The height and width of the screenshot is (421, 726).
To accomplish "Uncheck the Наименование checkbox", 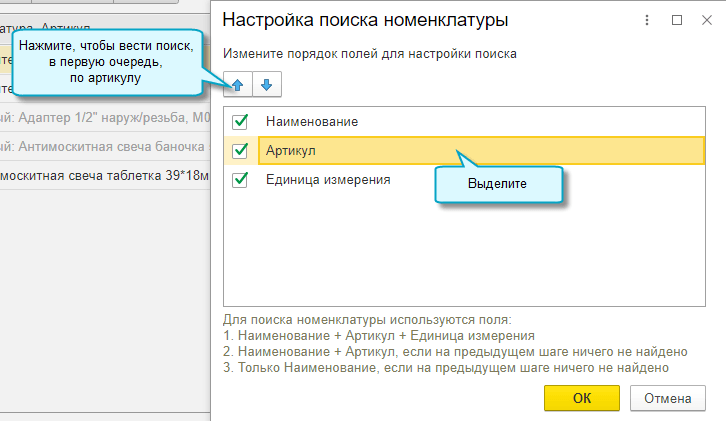I will 240,121.
